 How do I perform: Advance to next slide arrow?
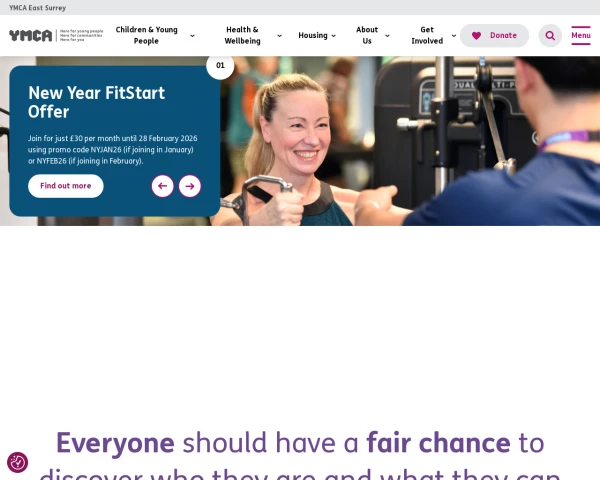(x=190, y=186)
